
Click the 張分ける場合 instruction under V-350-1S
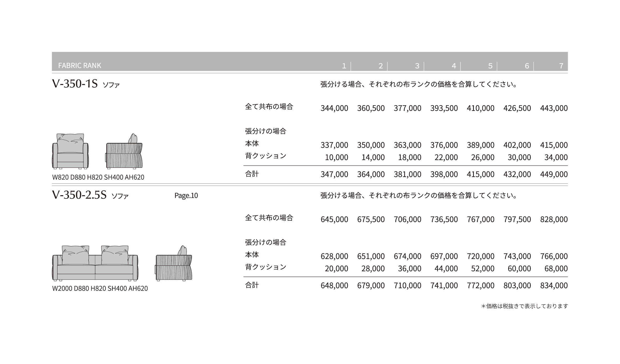coord(419,84)
